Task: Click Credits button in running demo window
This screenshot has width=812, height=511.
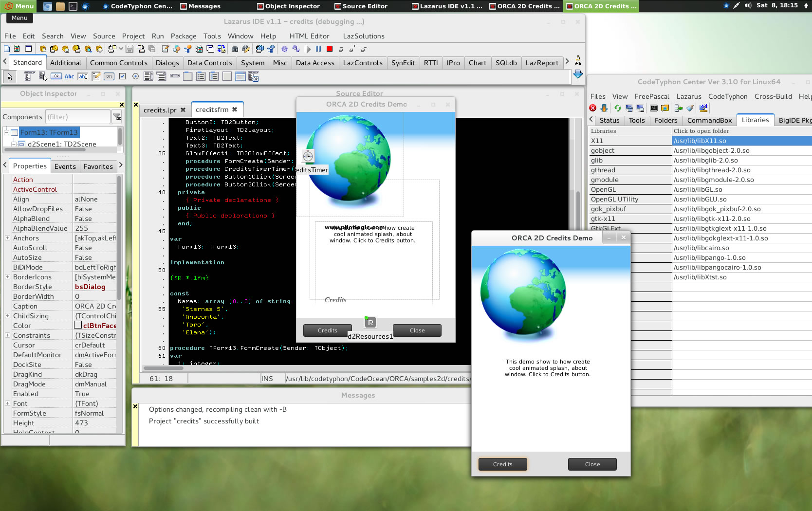Action: 502,464
